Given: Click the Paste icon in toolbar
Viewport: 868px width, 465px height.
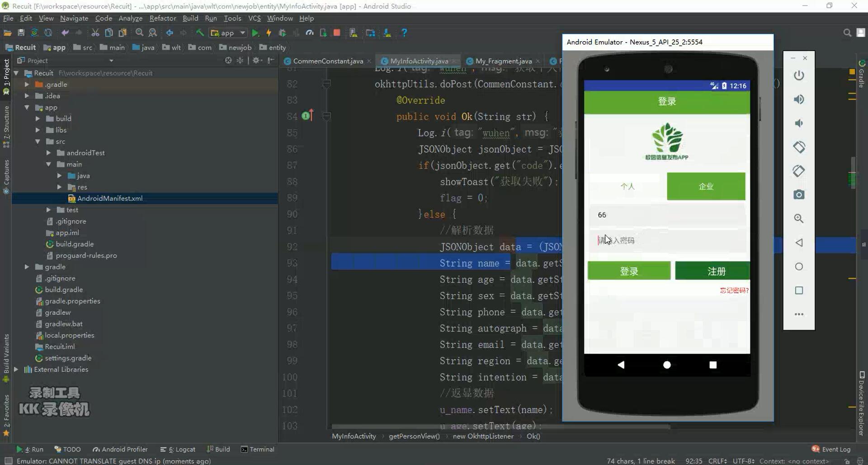Looking at the screenshot, I should 122,33.
